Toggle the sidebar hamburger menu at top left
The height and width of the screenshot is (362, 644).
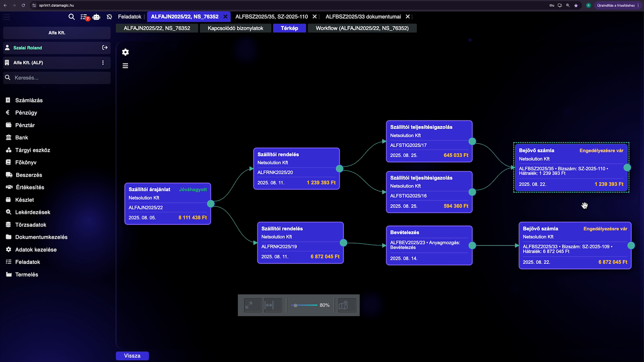[x=7, y=17]
